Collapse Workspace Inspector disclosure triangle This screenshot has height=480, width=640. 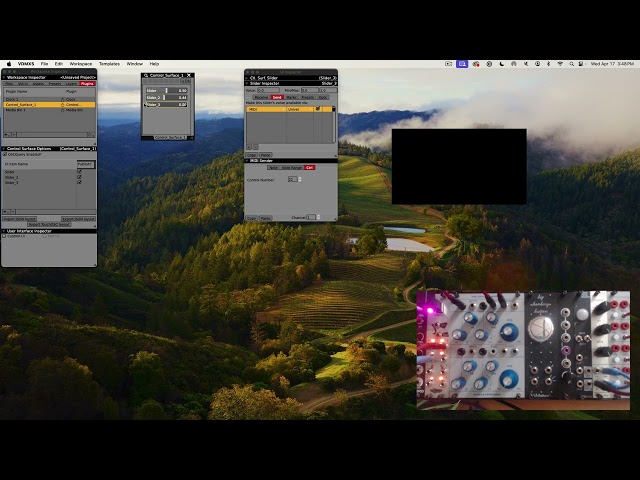click(4, 78)
